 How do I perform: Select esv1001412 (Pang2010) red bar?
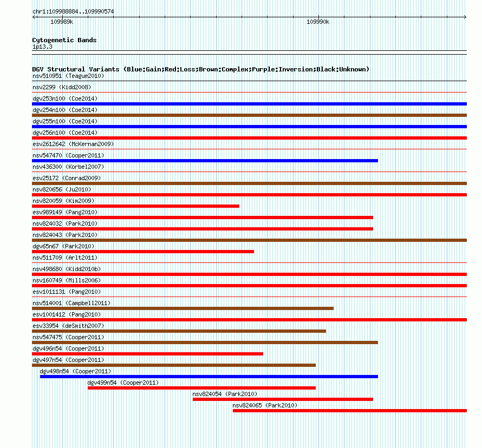click(x=249, y=320)
